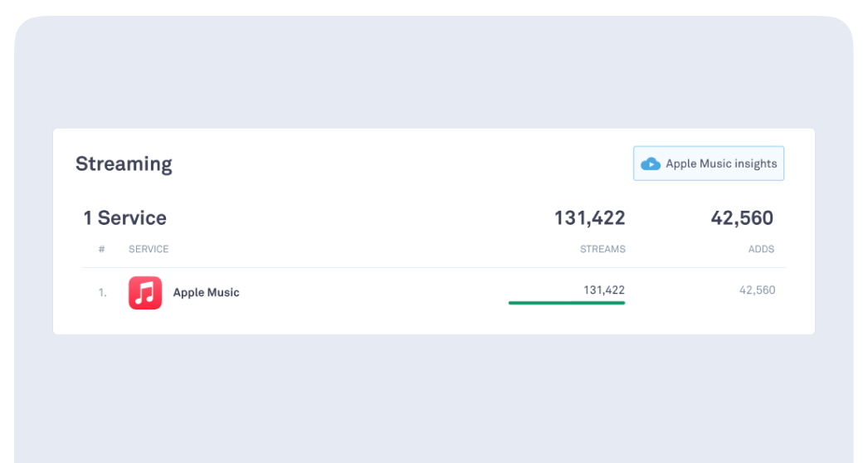Click the row rank number "1."

click(103, 293)
